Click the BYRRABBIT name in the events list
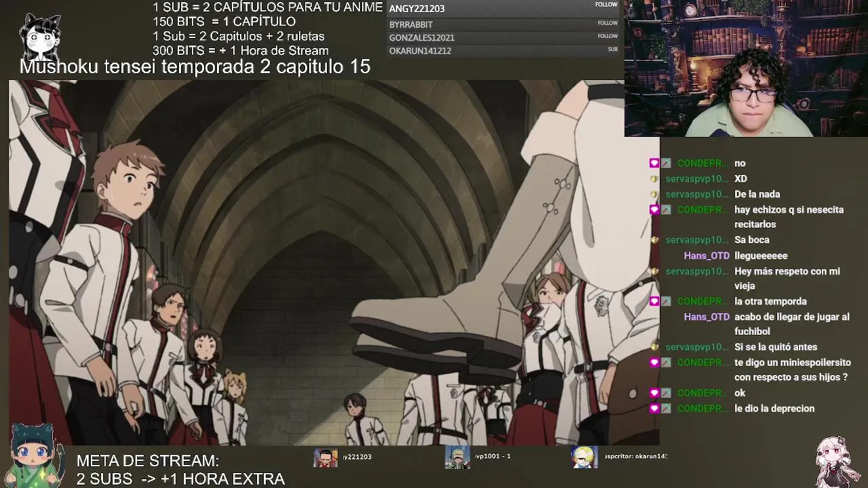This screenshot has width=868, height=488. 411,24
